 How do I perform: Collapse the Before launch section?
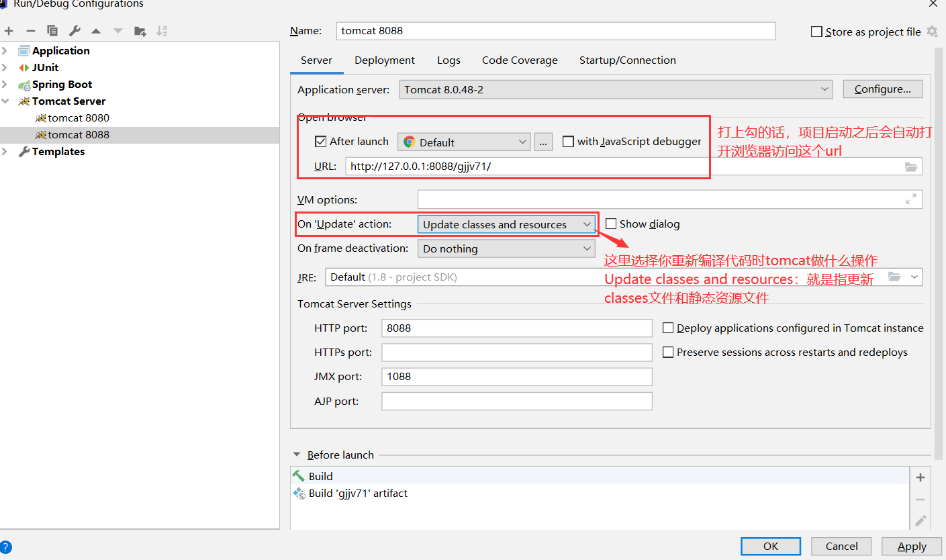coord(297,455)
